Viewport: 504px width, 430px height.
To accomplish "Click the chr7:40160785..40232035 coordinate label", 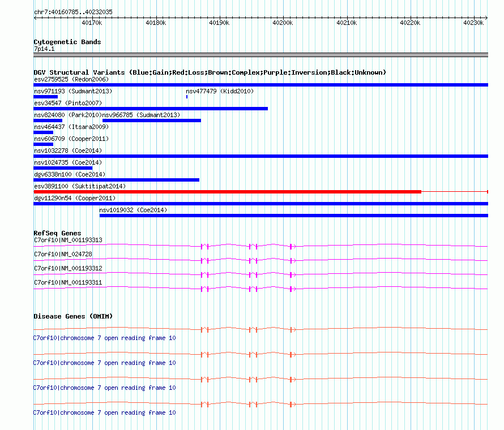I will tap(73, 12).
